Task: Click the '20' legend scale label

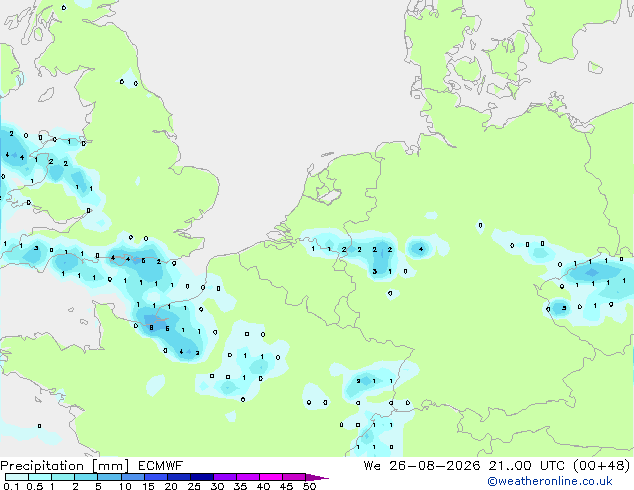Action: (171, 486)
